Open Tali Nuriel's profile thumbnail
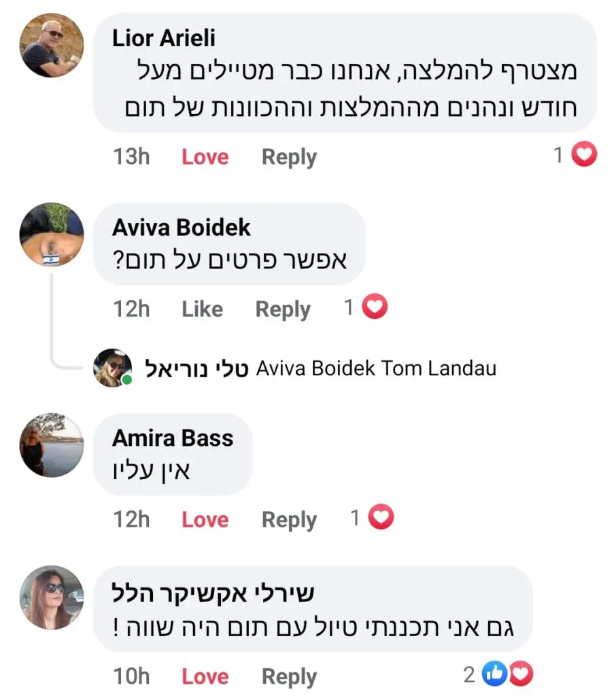The image size is (616, 696). pos(112,368)
